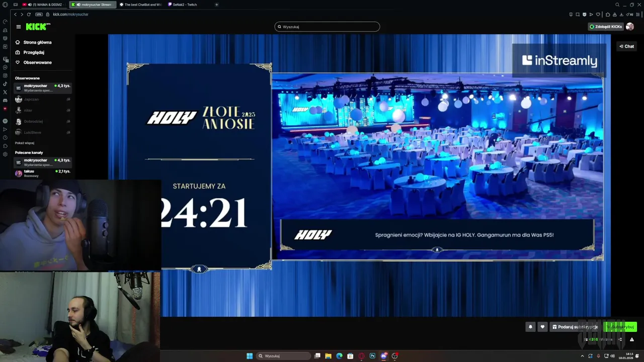Open the ad blocker shield icon

tap(584, 14)
